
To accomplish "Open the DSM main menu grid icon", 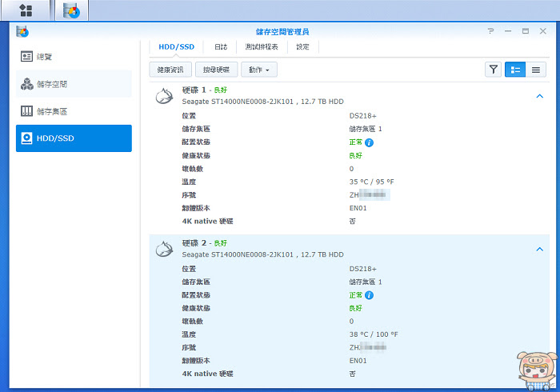I will pos(26,10).
